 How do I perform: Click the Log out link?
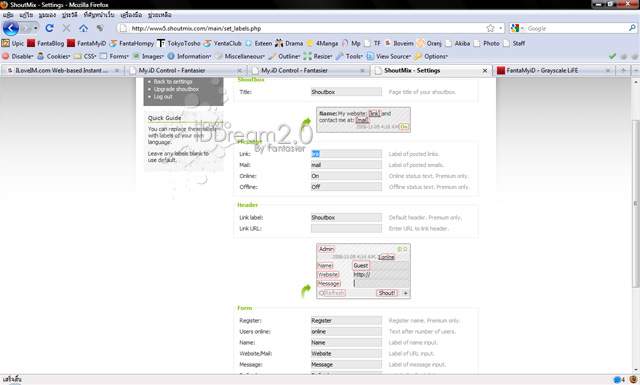(163, 97)
